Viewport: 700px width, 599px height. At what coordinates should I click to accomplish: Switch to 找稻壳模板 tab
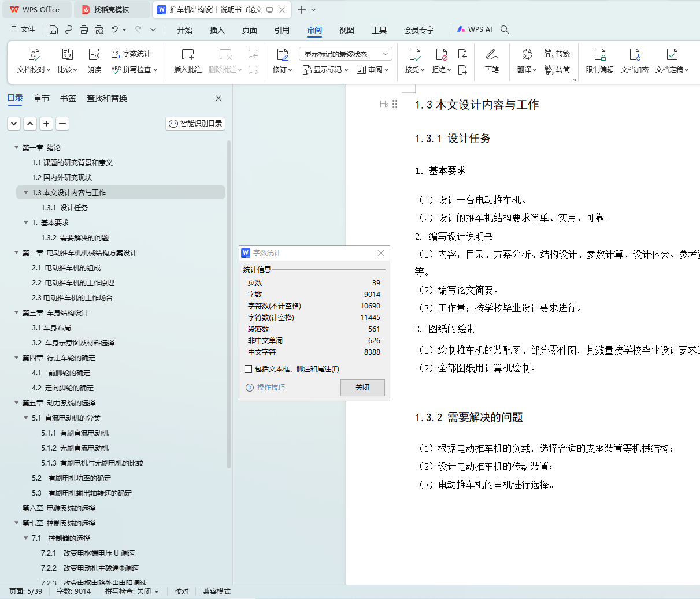(112, 10)
